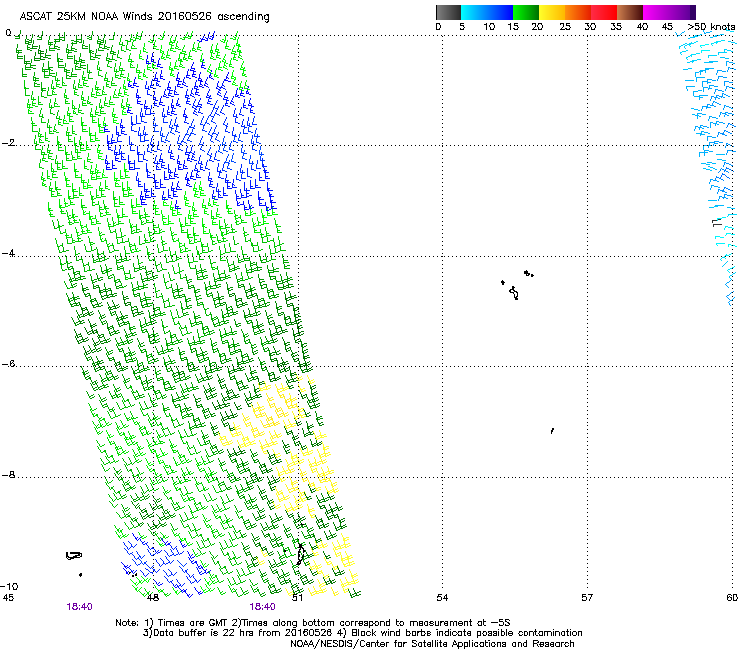Click the small island mark near 56E, 7S
The width and height of the screenshot is (740, 650).
click(x=552, y=431)
